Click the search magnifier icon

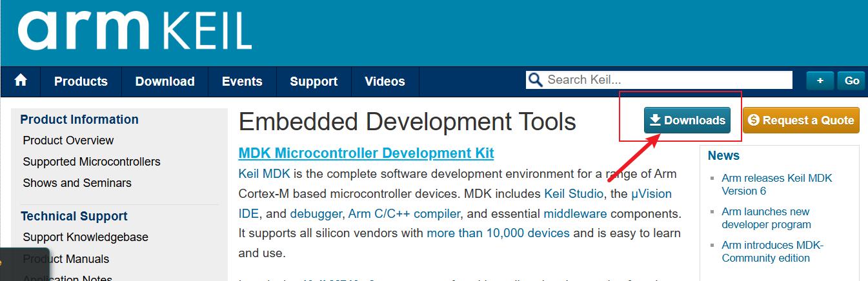coord(535,80)
